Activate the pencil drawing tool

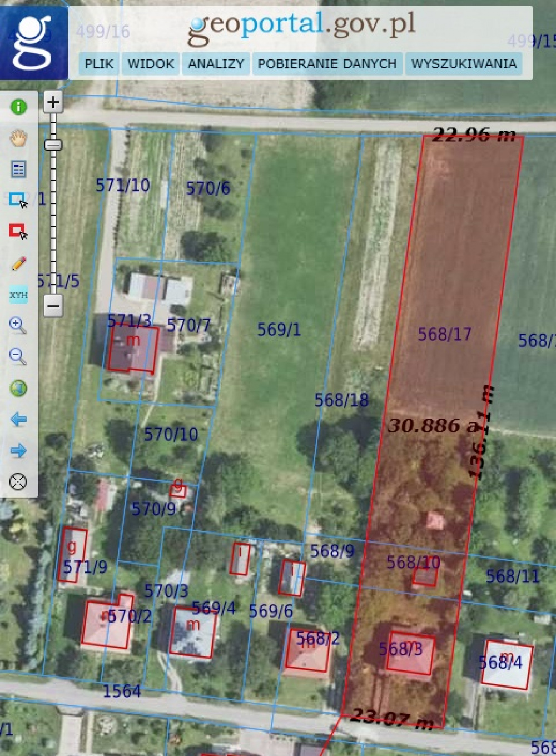coord(18,263)
